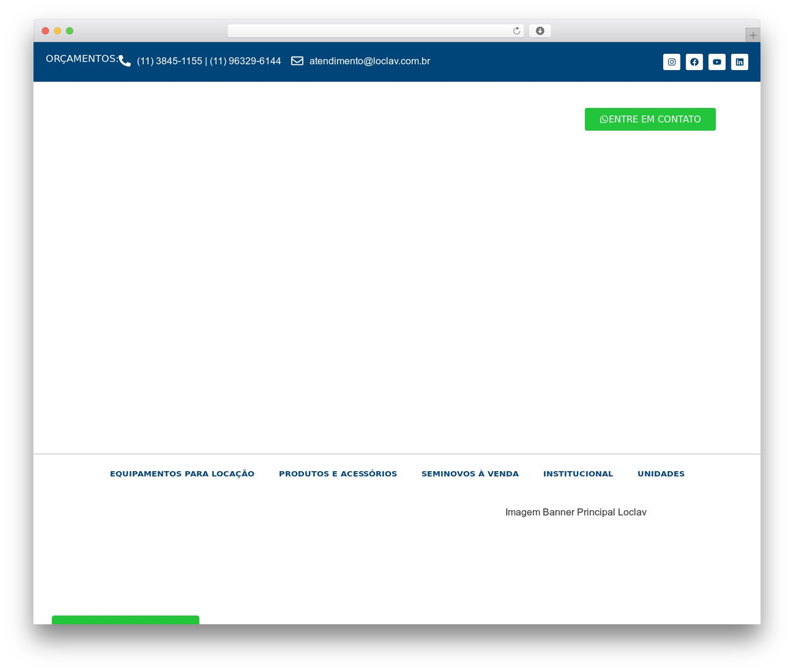The image size is (794, 672).
Task: Click the Imagem Banner Principal Loclav text
Action: (x=576, y=512)
